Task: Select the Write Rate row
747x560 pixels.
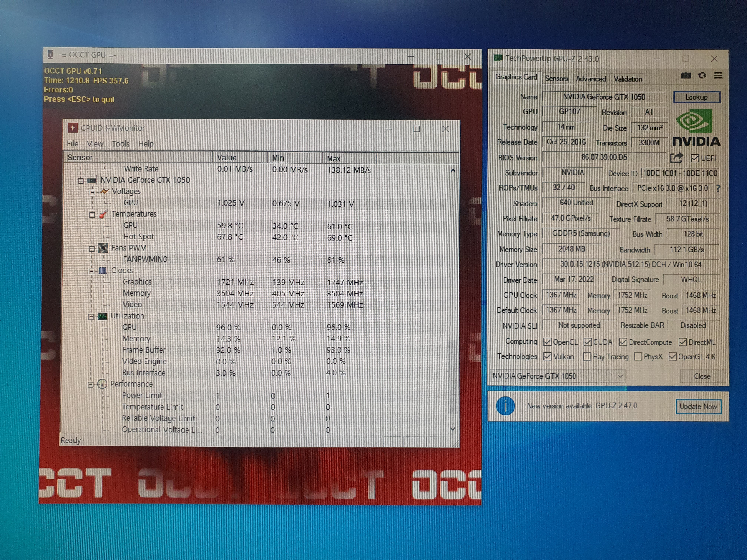Action: pos(255,169)
